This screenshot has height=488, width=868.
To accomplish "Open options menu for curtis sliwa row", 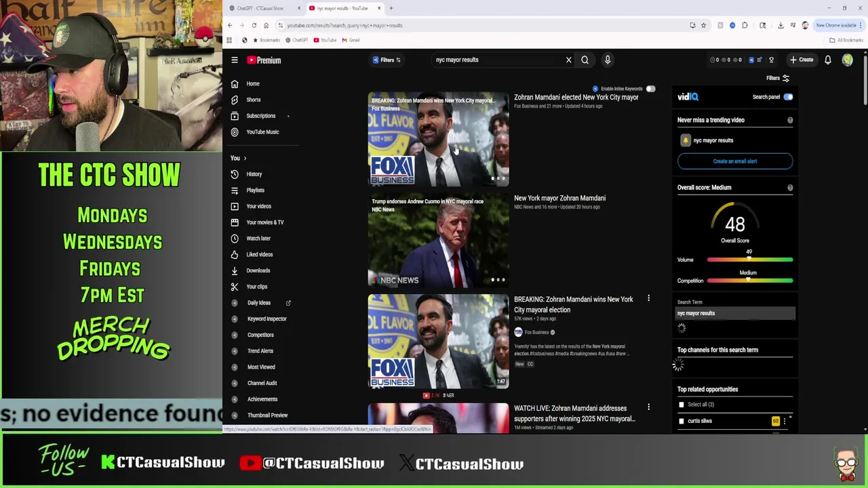I will click(x=785, y=421).
